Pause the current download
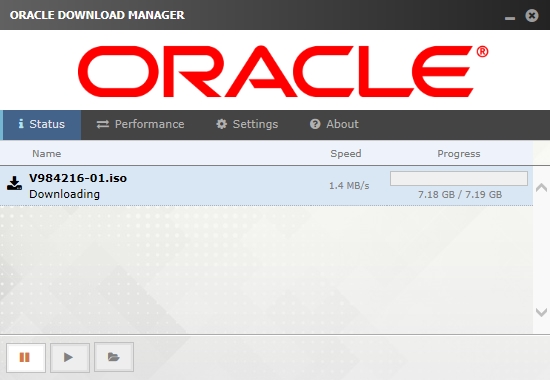Image resolution: width=550 pixels, height=380 pixels. click(x=26, y=357)
